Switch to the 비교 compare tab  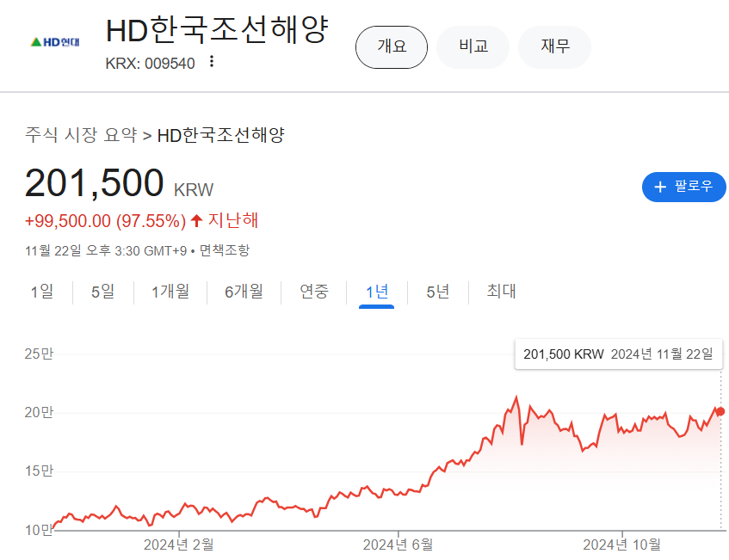pos(473,46)
